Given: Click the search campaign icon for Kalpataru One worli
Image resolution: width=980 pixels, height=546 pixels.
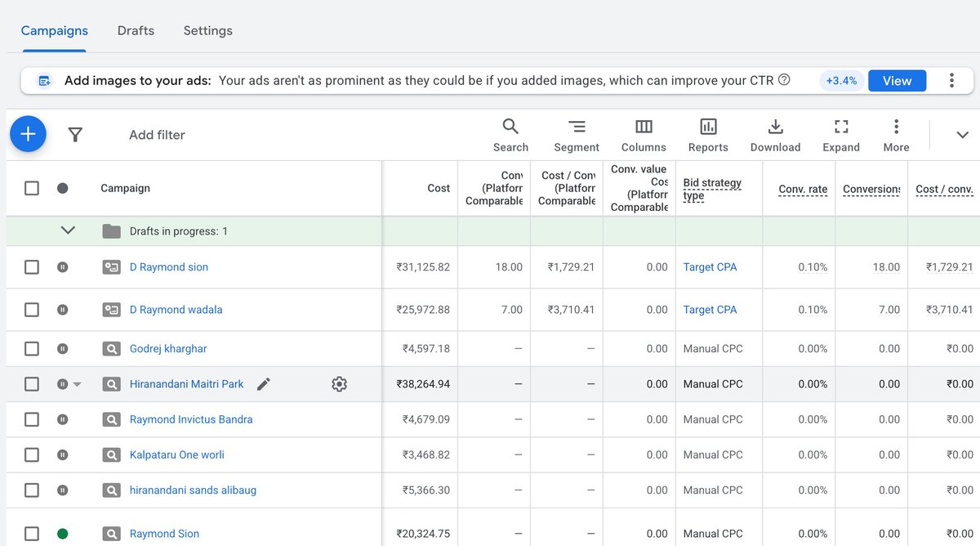Looking at the screenshot, I should (111, 455).
